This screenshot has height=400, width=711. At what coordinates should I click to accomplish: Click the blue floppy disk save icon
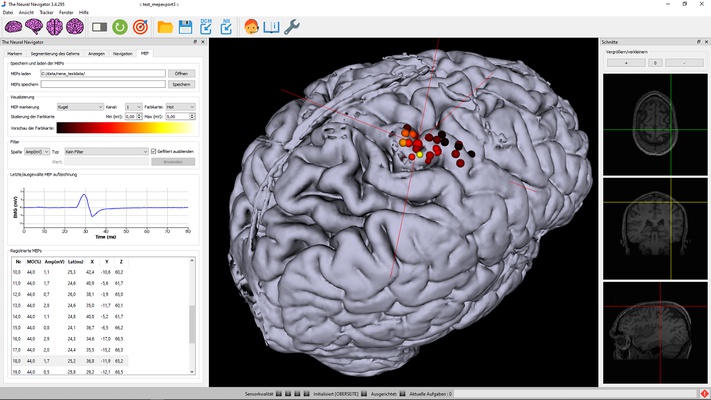pyautogui.click(x=185, y=27)
